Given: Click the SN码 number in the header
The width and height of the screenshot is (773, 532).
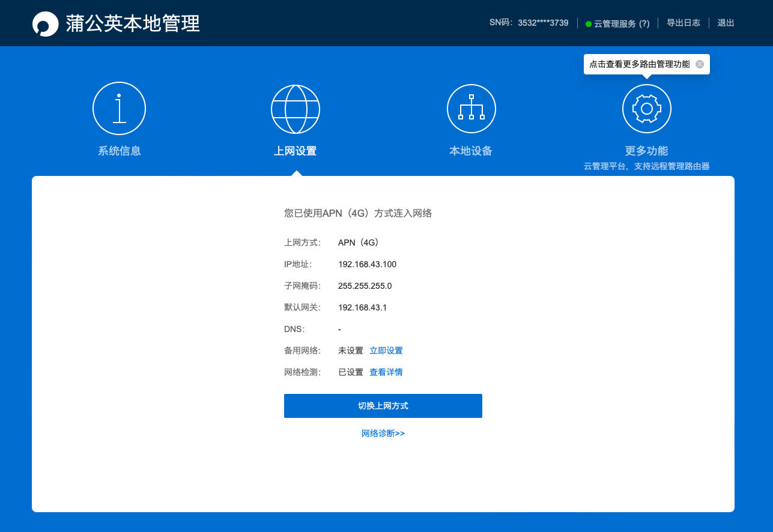Looking at the screenshot, I should [542, 23].
